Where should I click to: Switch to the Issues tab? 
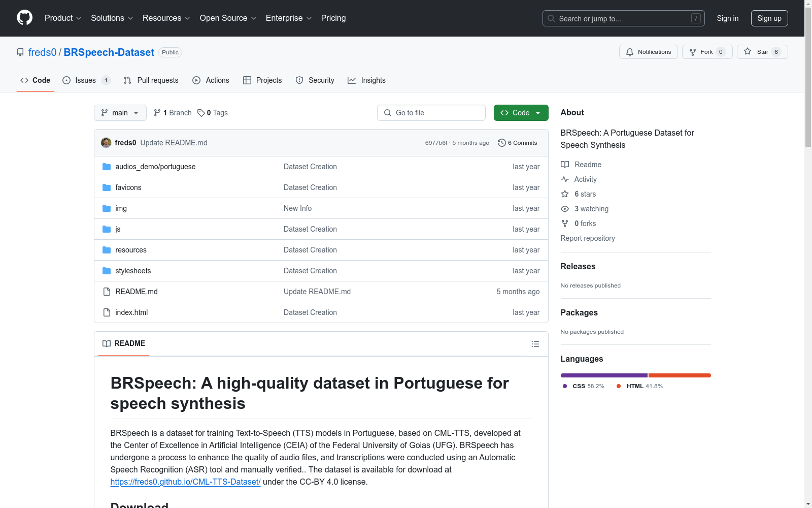[x=86, y=80]
